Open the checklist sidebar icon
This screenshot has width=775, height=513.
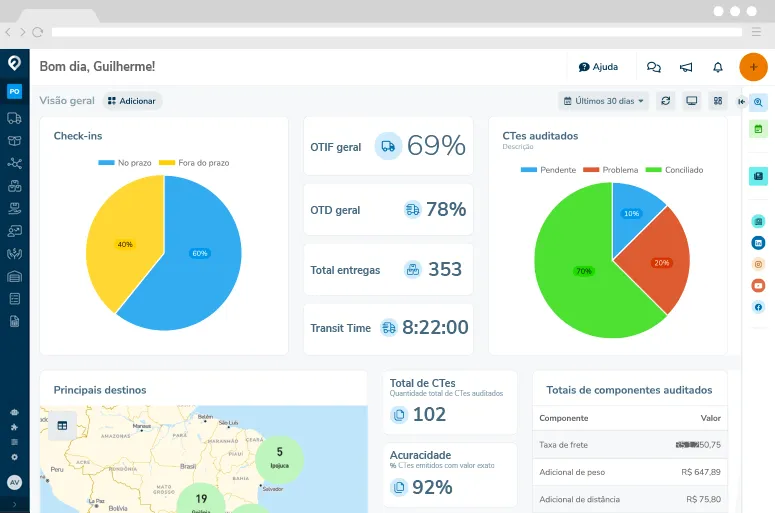click(14, 299)
